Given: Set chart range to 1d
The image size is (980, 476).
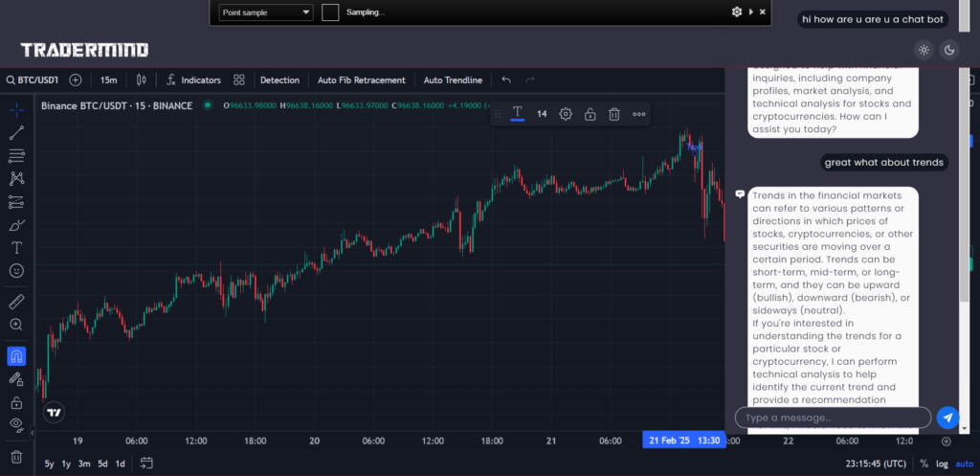Looking at the screenshot, I should tap(120, 464).
